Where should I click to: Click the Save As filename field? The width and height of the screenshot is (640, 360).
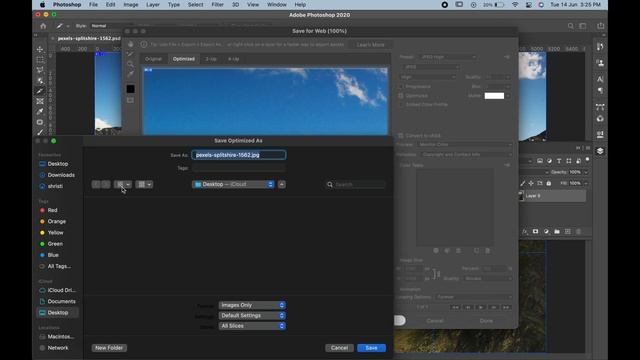coord(239,155)
